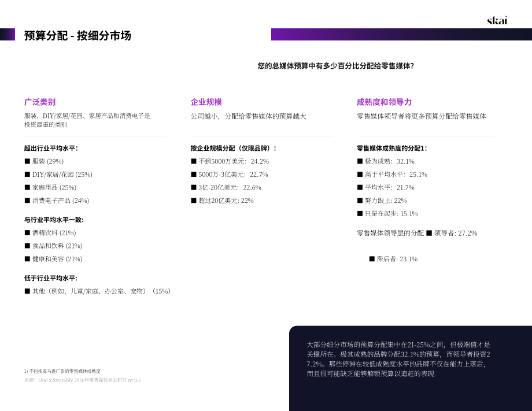
Task: Click the bullet DIY/家居/花园 (25%)
Action: (58, 175)
